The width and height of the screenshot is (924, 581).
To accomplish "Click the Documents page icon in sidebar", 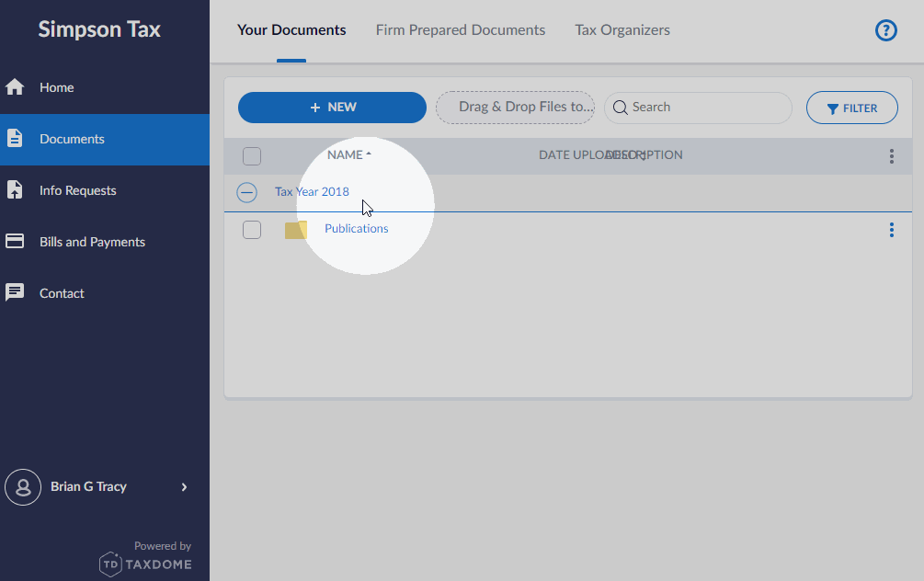I will click(15, 139).
